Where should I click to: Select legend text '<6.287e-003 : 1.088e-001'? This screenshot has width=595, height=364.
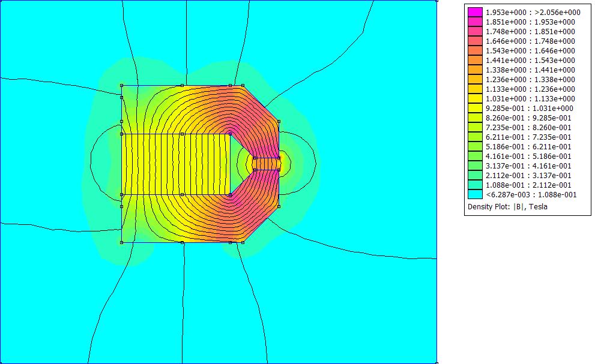pos(531,195)
